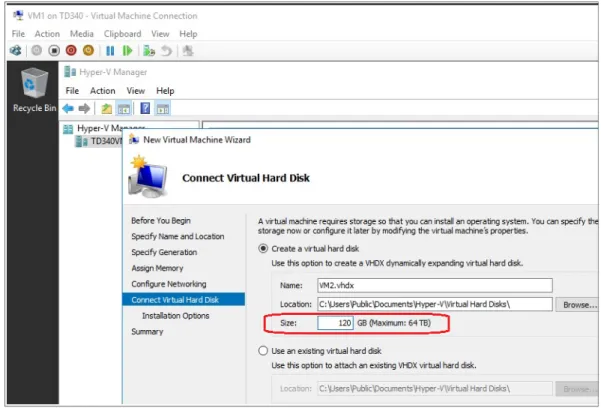The image size is (601, 408).
Task: Open the Media menu
Action: point(82,34)
